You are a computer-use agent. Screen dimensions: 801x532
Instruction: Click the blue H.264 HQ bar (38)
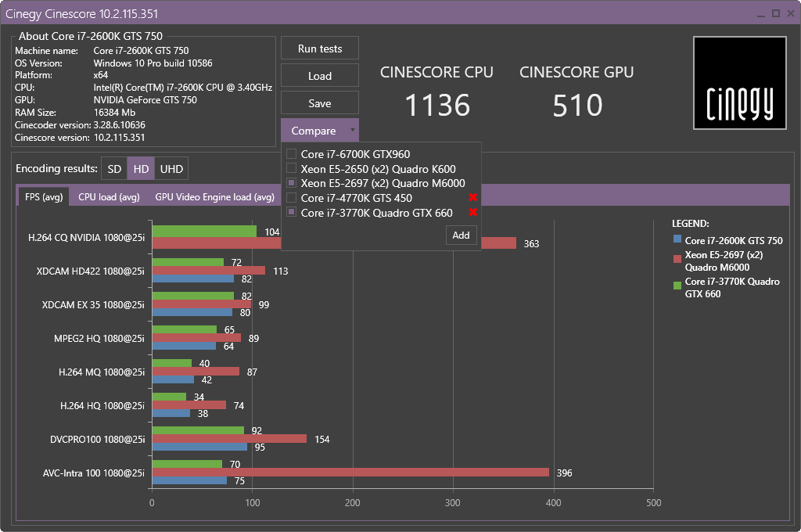(171, 413)
